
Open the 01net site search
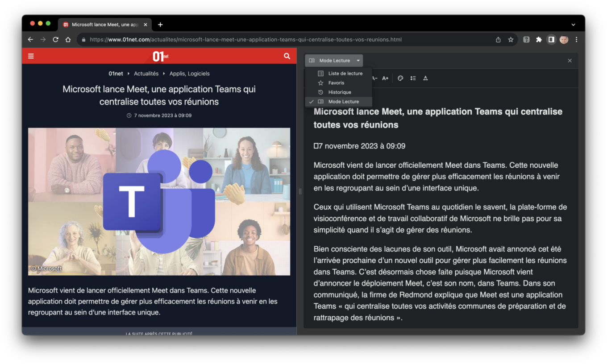click(287, 56)
